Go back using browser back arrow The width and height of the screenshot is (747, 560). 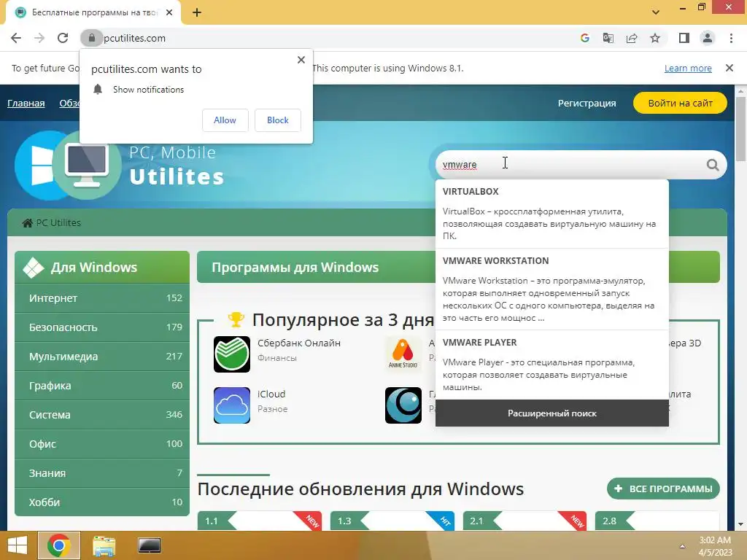tap(16, 38)
